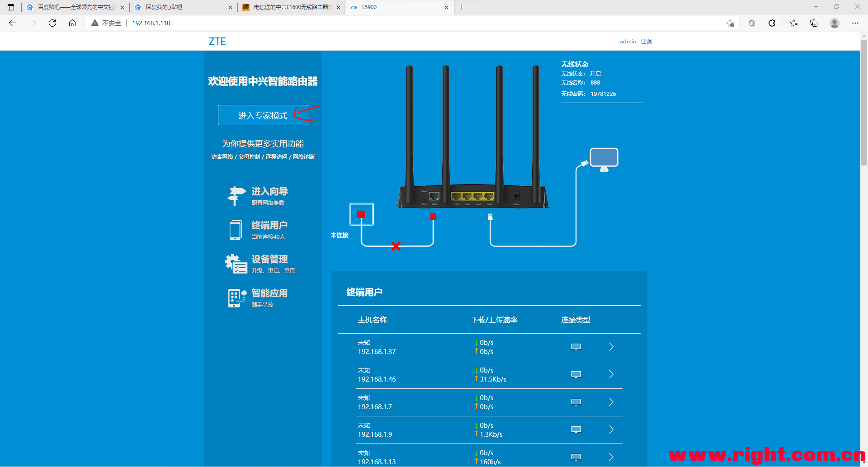Close the E5900 tab
Screen dimensions: 868x467
click(446, 7)
